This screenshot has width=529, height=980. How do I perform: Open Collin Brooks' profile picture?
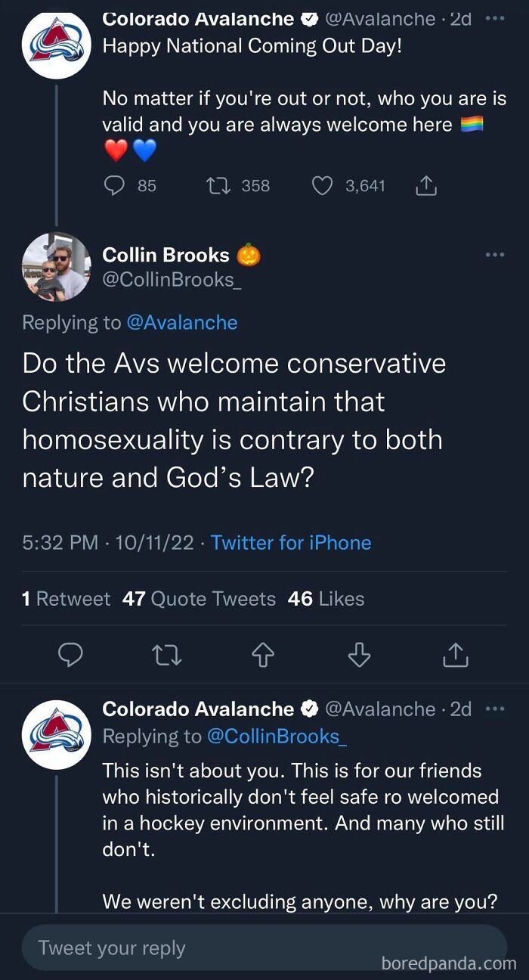tap(57, 266)
